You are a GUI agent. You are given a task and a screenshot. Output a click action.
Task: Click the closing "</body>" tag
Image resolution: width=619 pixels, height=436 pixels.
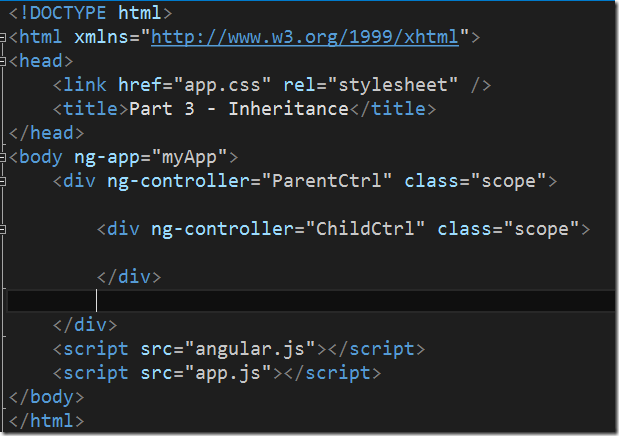(47, 397)
